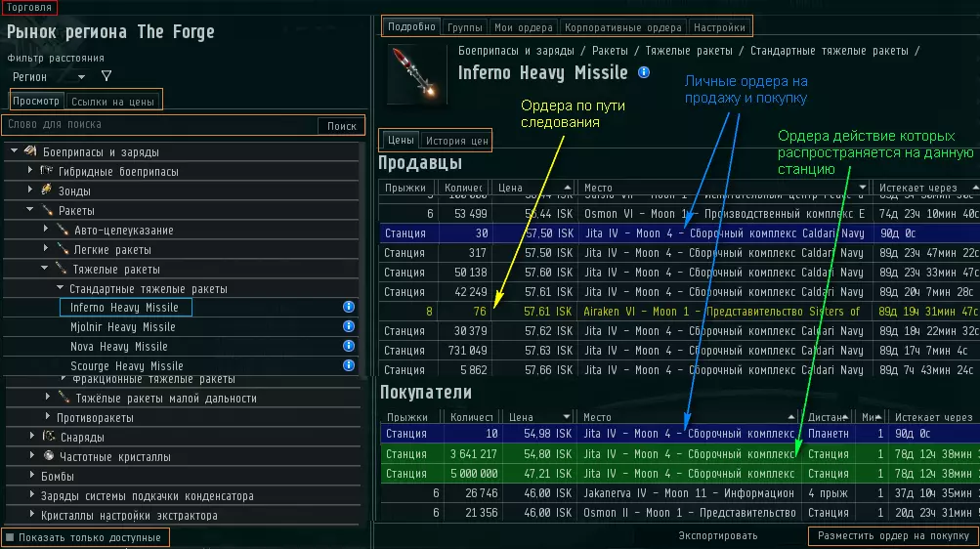Open info for Scourge Heavy Missile in the list
This screenshot has width=980, height=549.
point(348,366)
